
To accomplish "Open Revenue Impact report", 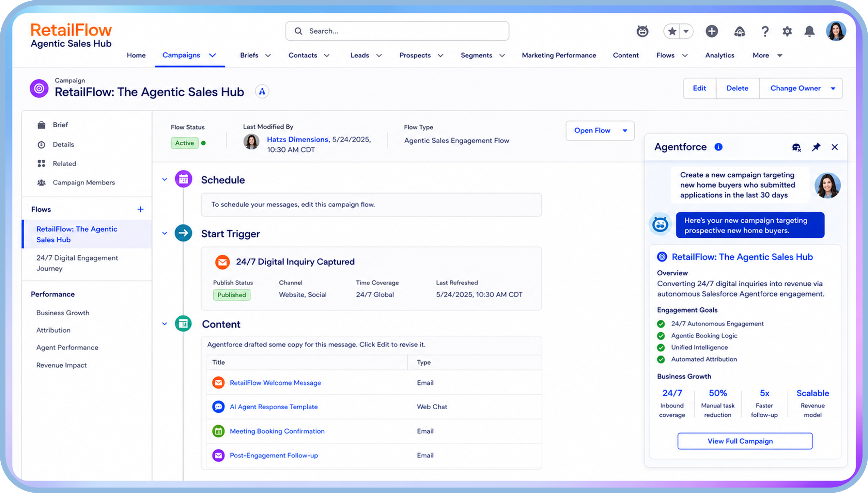I will tap(61, 365).
